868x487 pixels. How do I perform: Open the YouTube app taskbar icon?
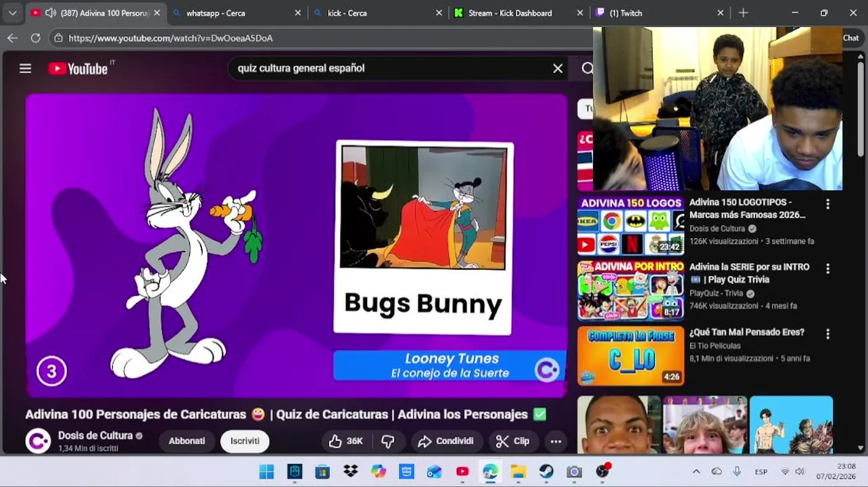click(462, 471)
